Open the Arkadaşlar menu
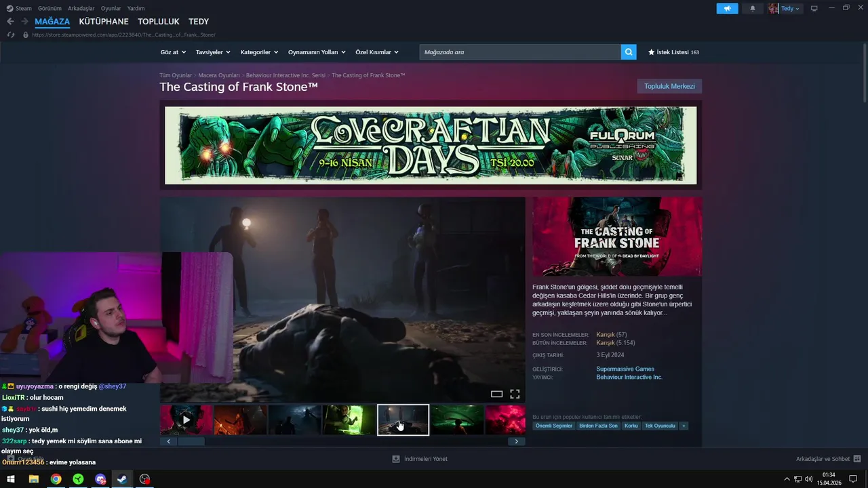The width and height of the screenshot is (868, 488). click(x=81, y=8)
